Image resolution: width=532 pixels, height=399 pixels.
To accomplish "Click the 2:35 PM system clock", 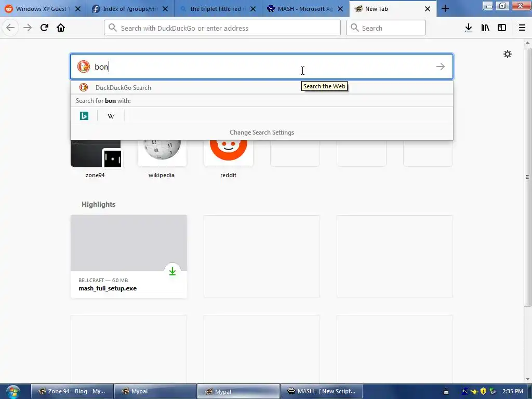I will coord(513,391).
